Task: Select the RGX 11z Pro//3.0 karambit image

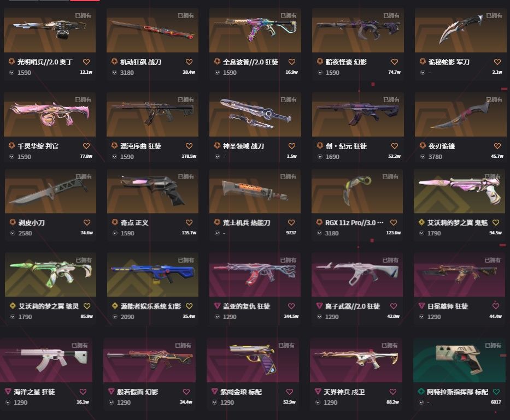Action: point(357,191)
